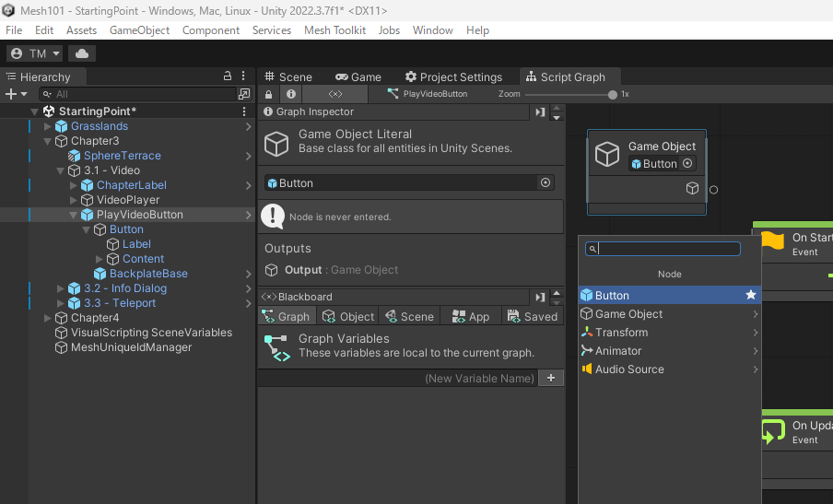833x504 pixels.
Task: Toggle the Blackboard variables button in toolbar
Action: click(335, 94)
